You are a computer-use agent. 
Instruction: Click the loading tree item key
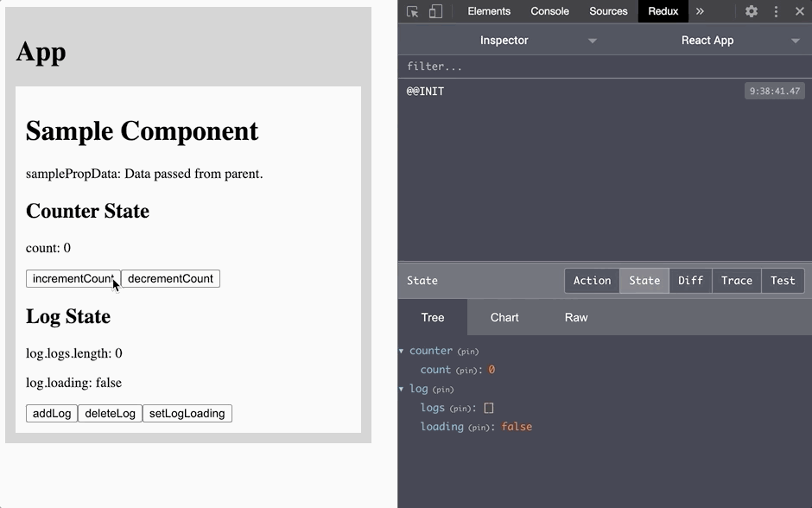click(x=441, y=427)
